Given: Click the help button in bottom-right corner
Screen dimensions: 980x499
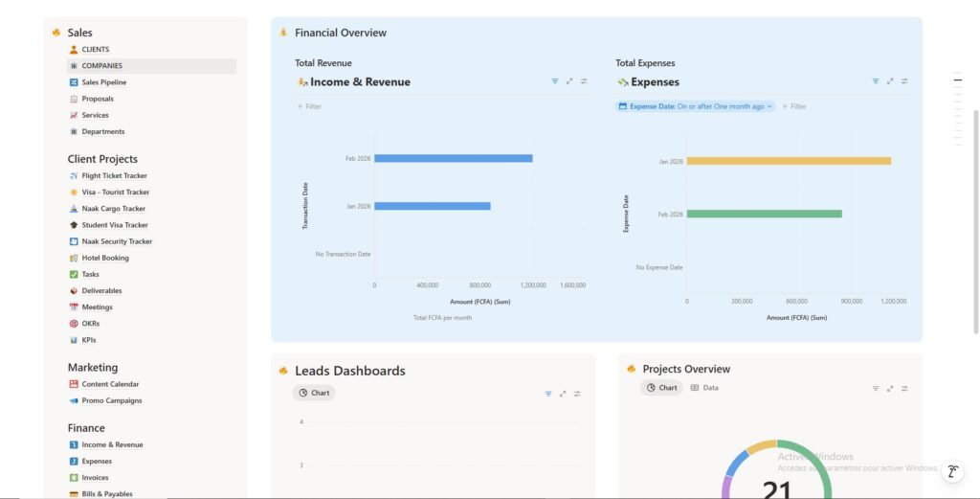Looking at the screenshot, I should (x=951, y=470).
